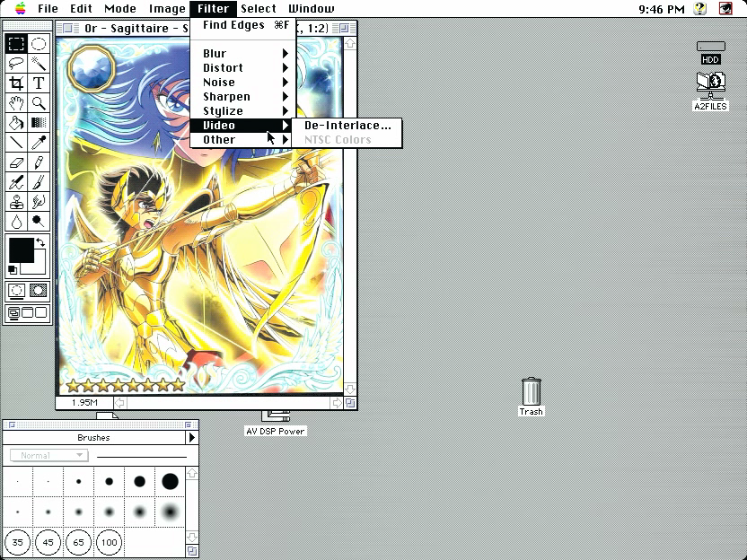Select the Zoom magnifier tool
Image resolution: width=747 pixels, height=560 pixels.
click(39, 103)
